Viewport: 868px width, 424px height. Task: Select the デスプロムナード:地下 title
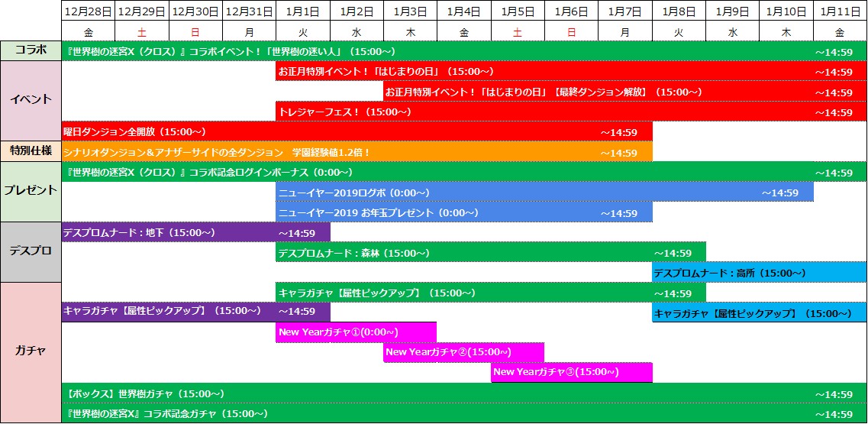click(x=139, y=233)
